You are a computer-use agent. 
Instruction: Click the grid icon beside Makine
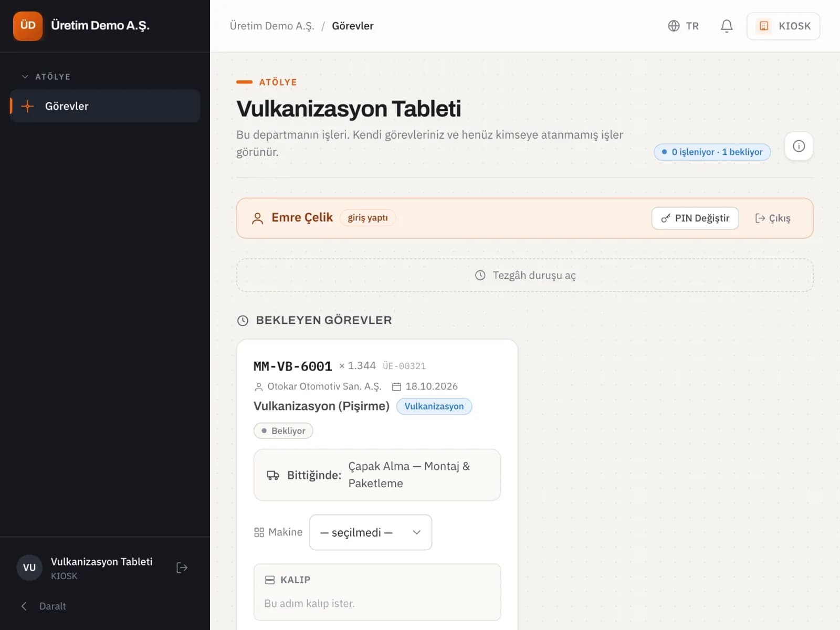click(x=259, y=532)
